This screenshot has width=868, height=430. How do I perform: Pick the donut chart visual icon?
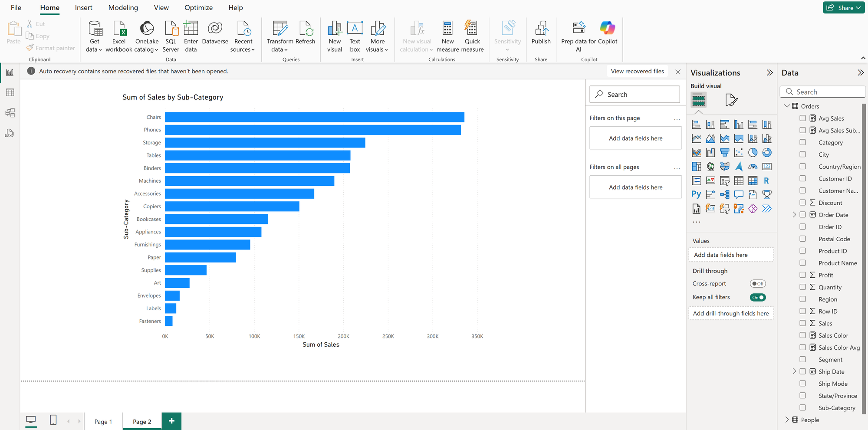[x=767, y=152]
